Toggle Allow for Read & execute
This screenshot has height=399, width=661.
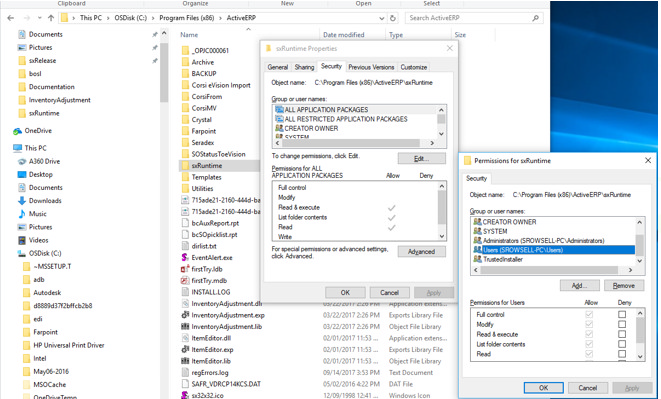click(x=589, y=334)
